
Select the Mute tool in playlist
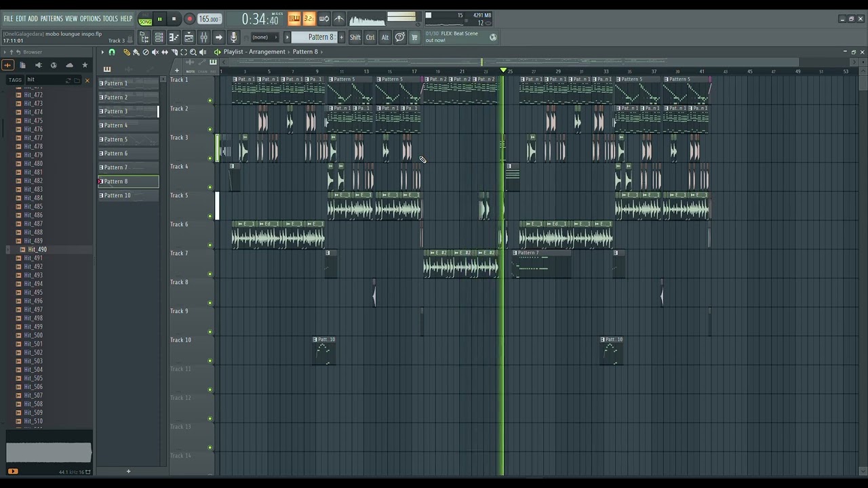(155, 52)
